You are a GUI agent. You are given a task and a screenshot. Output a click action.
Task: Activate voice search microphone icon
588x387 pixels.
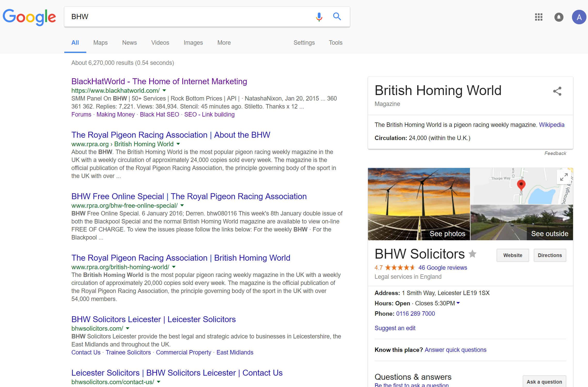coord(319,17)
